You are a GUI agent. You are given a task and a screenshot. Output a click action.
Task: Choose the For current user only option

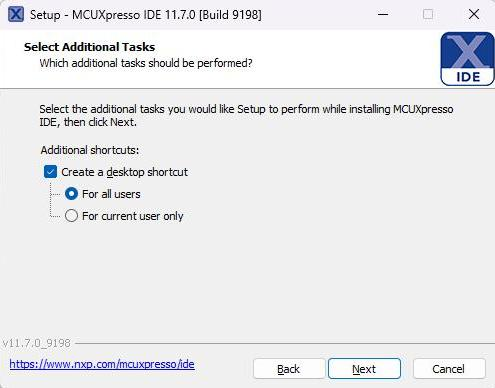click(x=71, y=216)
